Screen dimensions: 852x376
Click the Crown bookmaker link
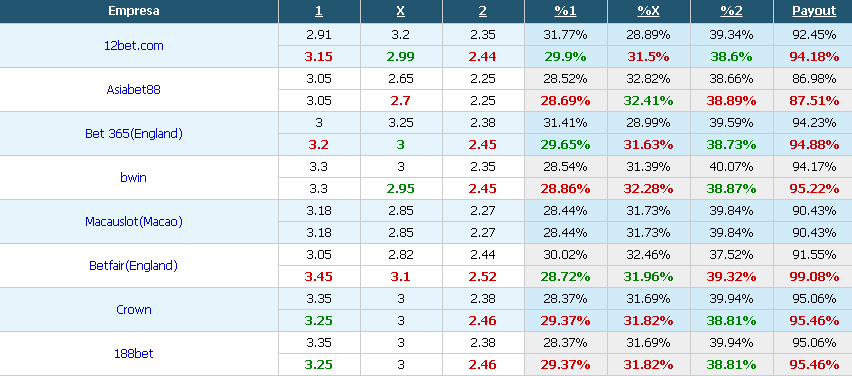(134, 310)
